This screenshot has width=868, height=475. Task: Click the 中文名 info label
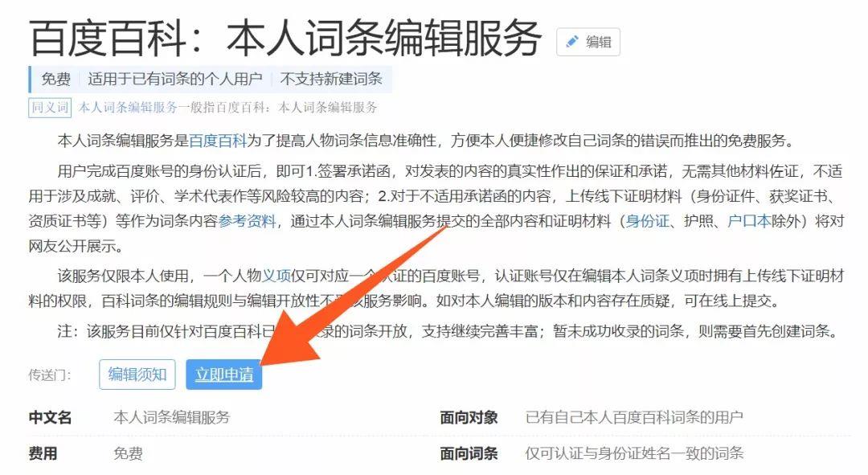point(51,417)
